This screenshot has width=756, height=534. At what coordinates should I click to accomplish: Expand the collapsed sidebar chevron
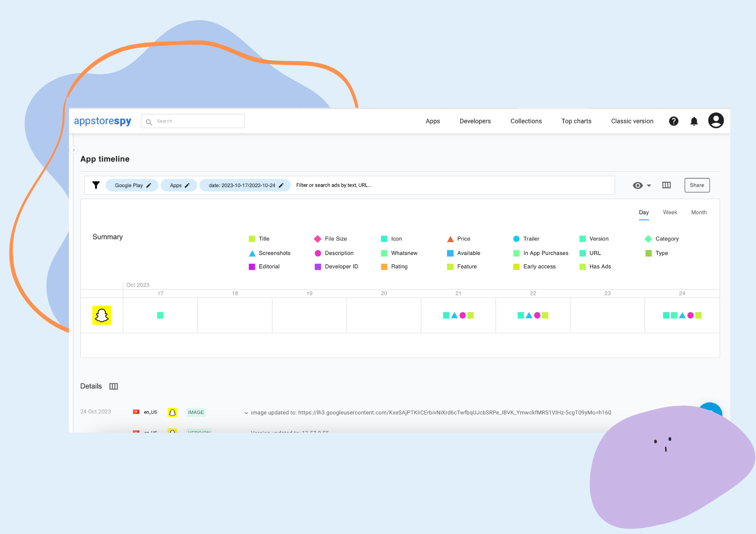[x=74, y=150]
